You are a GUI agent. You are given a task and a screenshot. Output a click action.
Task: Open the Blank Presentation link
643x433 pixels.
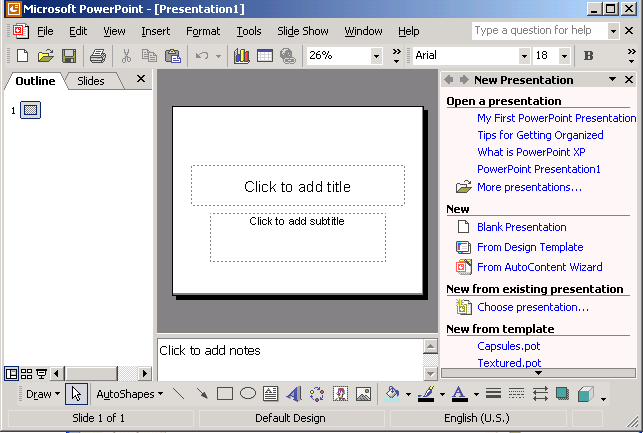pos(521,227)
